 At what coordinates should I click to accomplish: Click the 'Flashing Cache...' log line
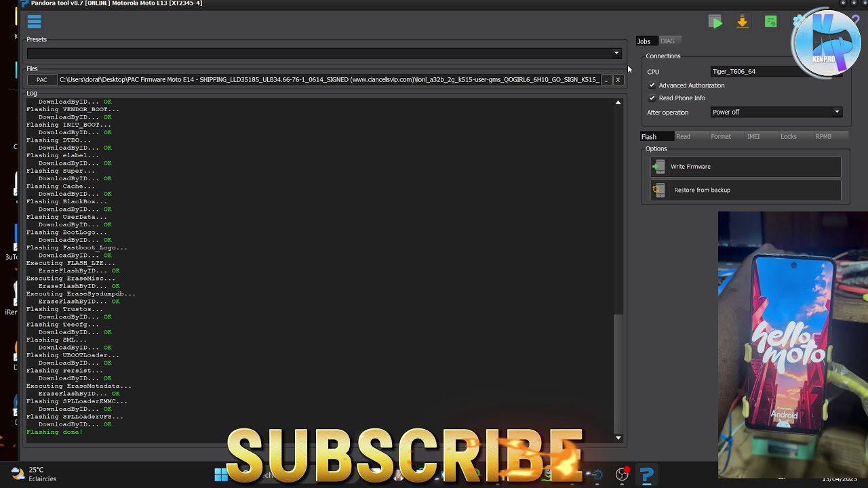pyautogui.click(x=60, y=186)
